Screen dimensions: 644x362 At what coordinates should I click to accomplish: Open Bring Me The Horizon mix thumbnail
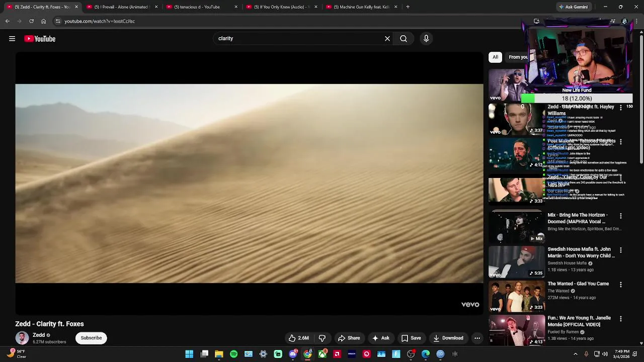[516, 227]
